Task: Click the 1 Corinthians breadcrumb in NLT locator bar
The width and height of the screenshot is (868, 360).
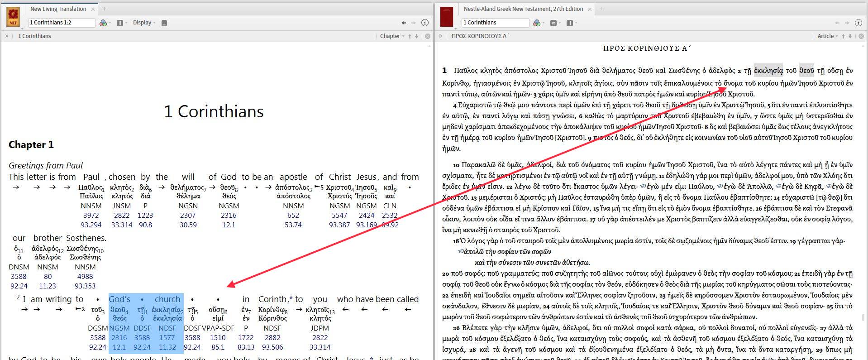Action: coord(34,36)
